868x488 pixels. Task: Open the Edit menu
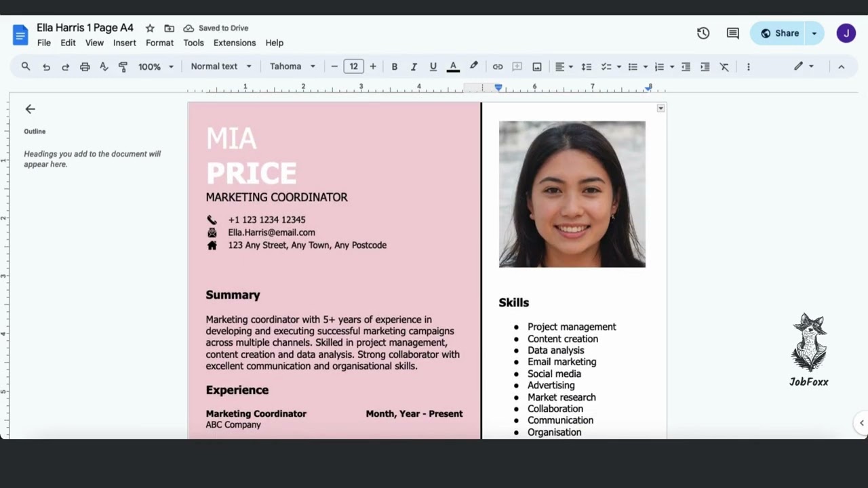click(x=68, y=43)
